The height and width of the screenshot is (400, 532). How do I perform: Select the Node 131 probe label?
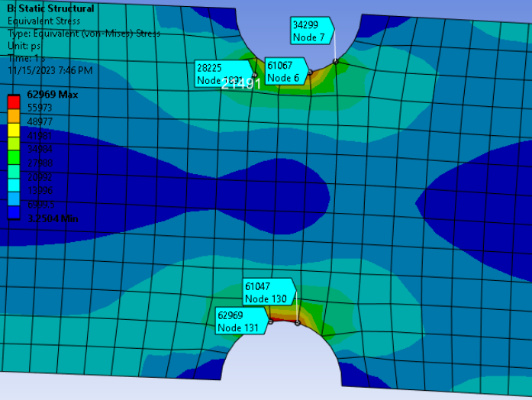[x=240, y=321]
